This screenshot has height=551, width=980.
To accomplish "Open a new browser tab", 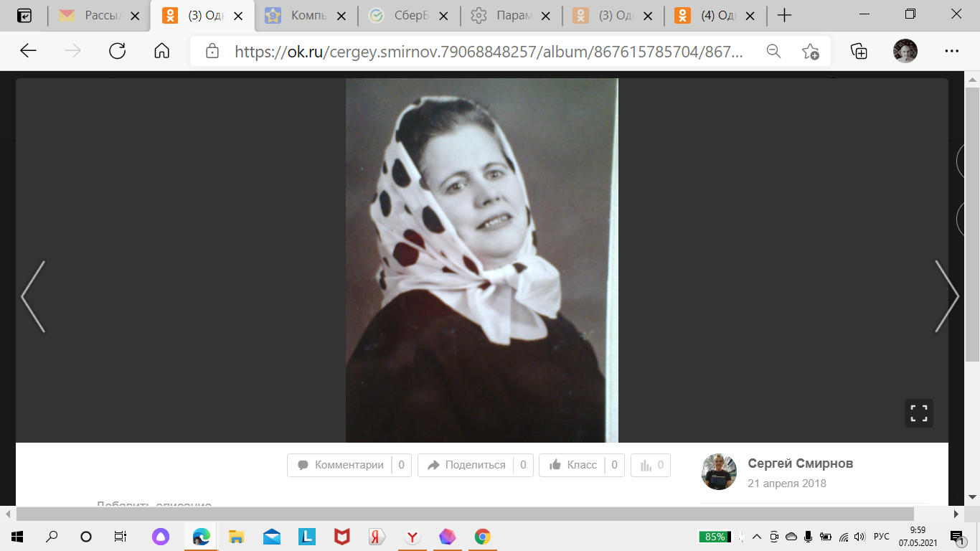I will 784,16.
